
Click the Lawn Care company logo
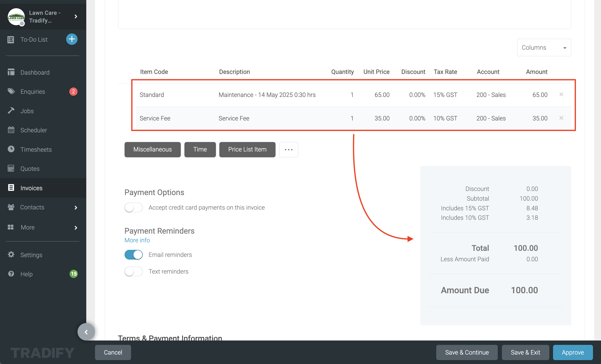coord(16,16)
